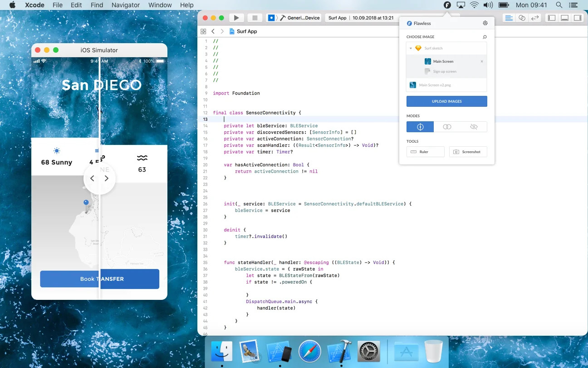Open the File menu

pyautogui.click(x=58, y=5)
